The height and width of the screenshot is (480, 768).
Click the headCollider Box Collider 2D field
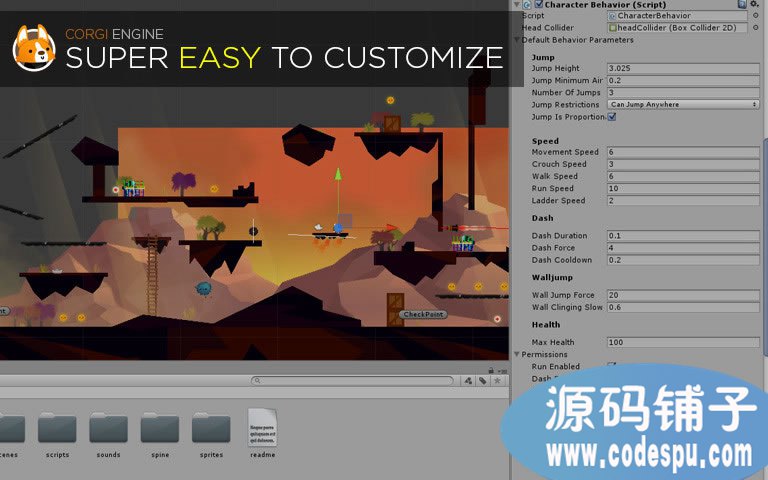[677, 28]
